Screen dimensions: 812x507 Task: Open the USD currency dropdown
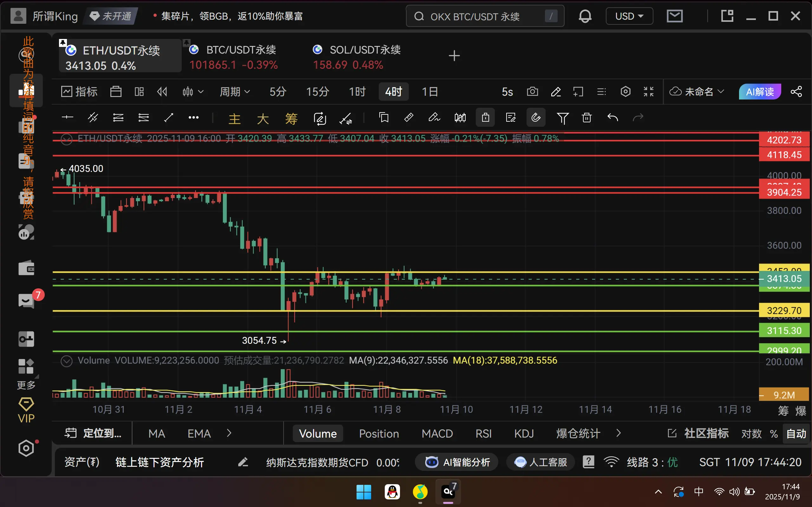click(x=629, y=16)
